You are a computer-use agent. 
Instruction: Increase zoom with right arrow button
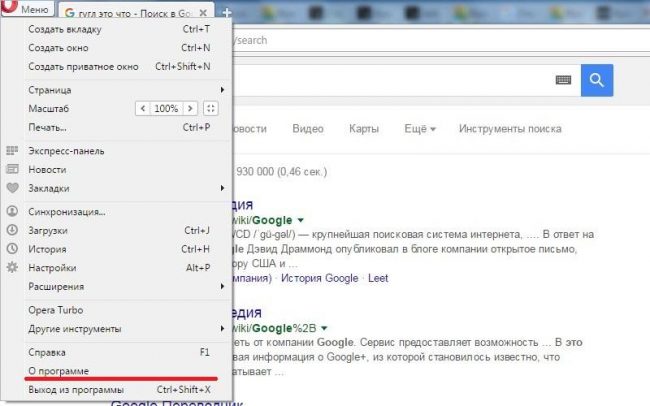click(190, 109)
